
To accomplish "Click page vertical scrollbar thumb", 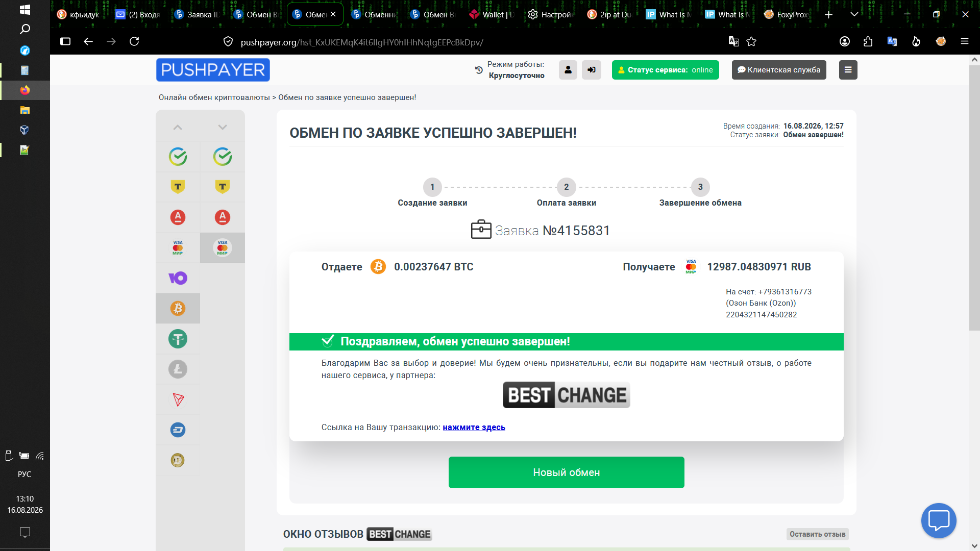I will [x=974, y=198].
